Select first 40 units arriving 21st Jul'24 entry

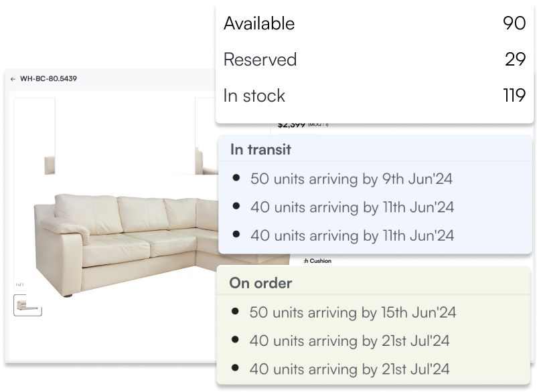coord(349,340)
